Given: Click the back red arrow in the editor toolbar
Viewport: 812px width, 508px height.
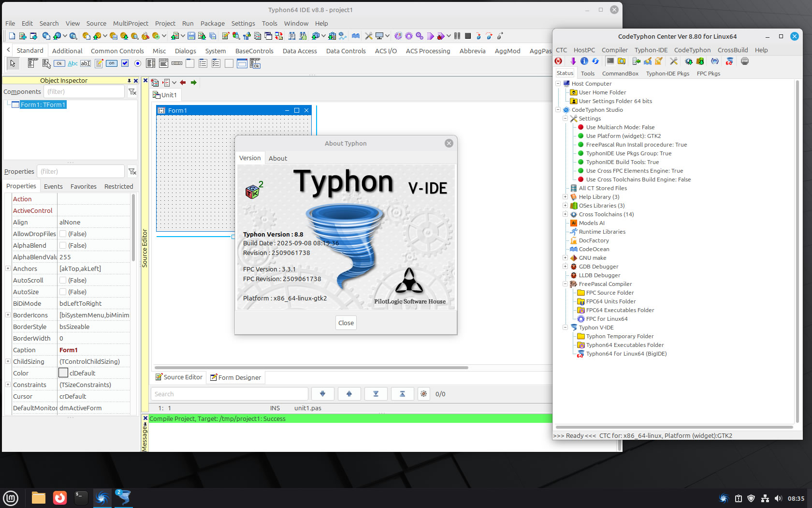Looking at the screenshot, I should click(183, 82).
